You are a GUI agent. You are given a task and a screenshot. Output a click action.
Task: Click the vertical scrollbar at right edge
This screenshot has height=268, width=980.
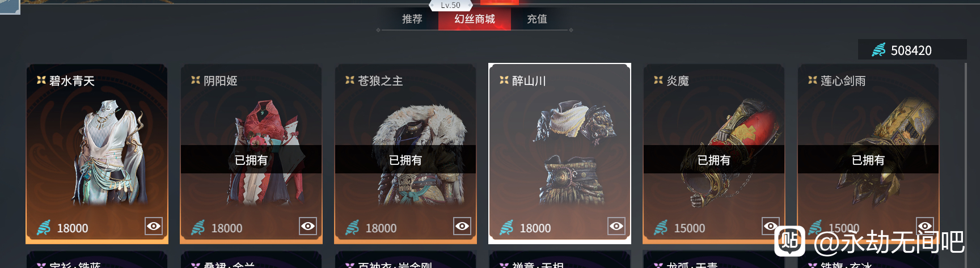[x=966, y=164]
